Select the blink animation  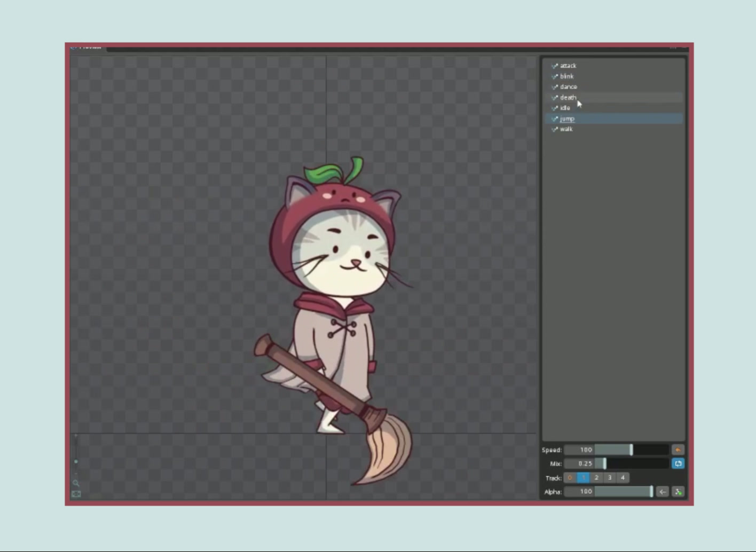tap(614, 76)
